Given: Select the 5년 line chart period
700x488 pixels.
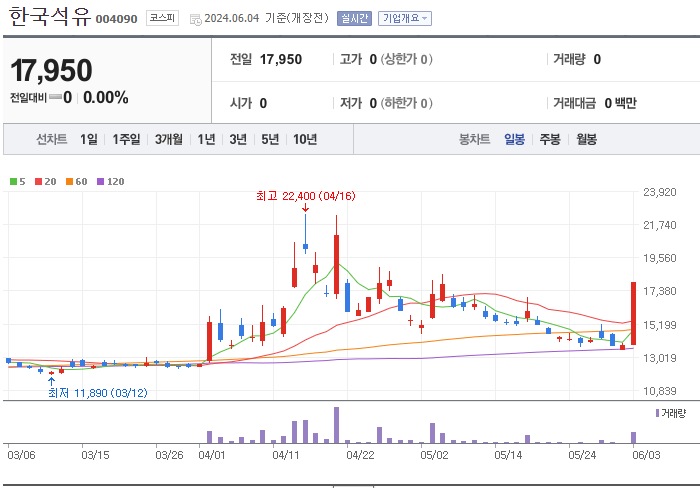Looking at the screenshot, I should [270, 139].
